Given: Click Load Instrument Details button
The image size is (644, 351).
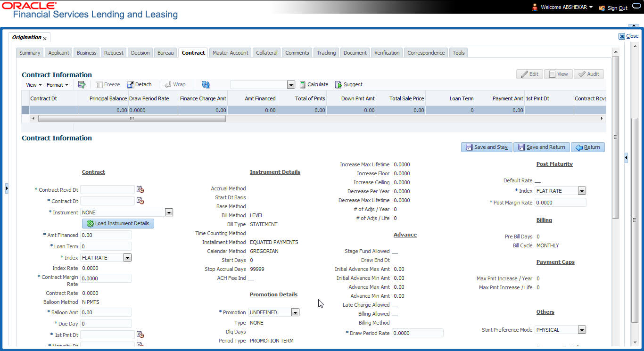Looking at the screenshot, I should coord(118,223).
